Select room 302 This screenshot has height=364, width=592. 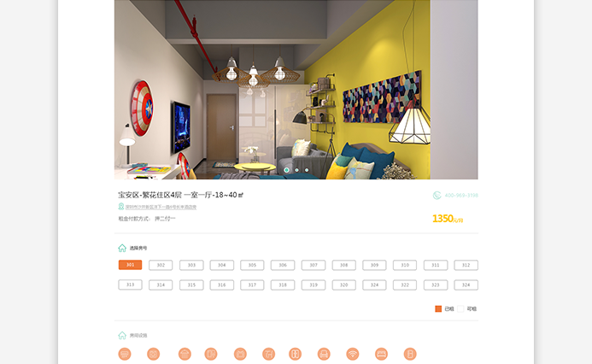tap(161, 265)
